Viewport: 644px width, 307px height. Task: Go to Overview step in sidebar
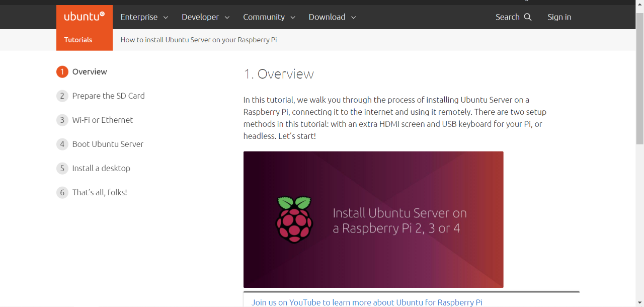90,72
